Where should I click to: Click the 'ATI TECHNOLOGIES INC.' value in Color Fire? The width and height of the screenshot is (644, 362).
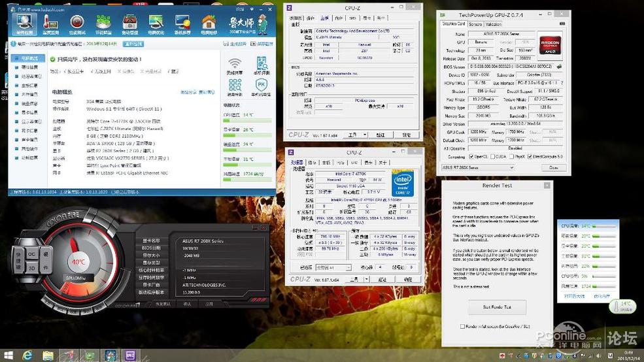(205, 285)
